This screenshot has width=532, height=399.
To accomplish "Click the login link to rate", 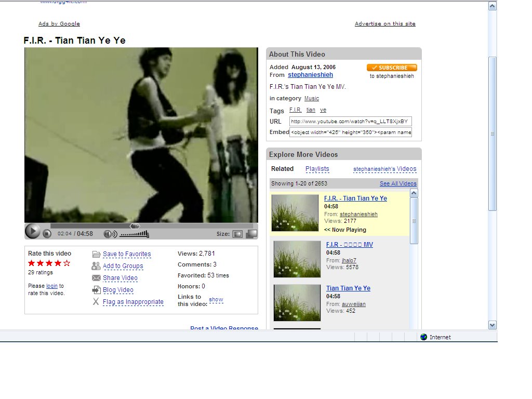I will click(52, 286).
